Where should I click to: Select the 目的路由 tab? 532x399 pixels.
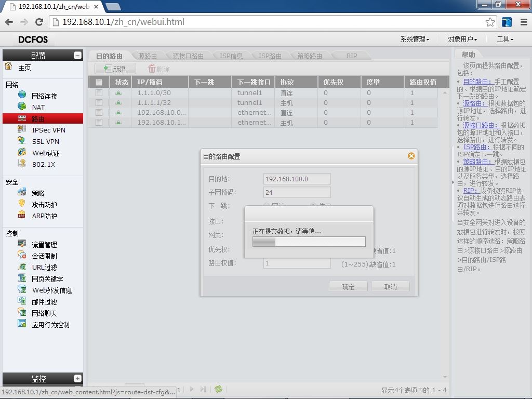pos(109,56)
